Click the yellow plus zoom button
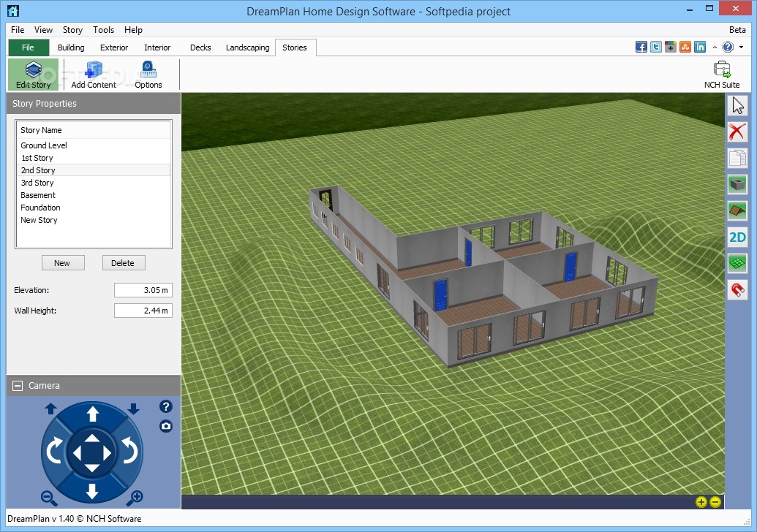Image resolution: width=757 pixels, height=532 pixels. 701,502
